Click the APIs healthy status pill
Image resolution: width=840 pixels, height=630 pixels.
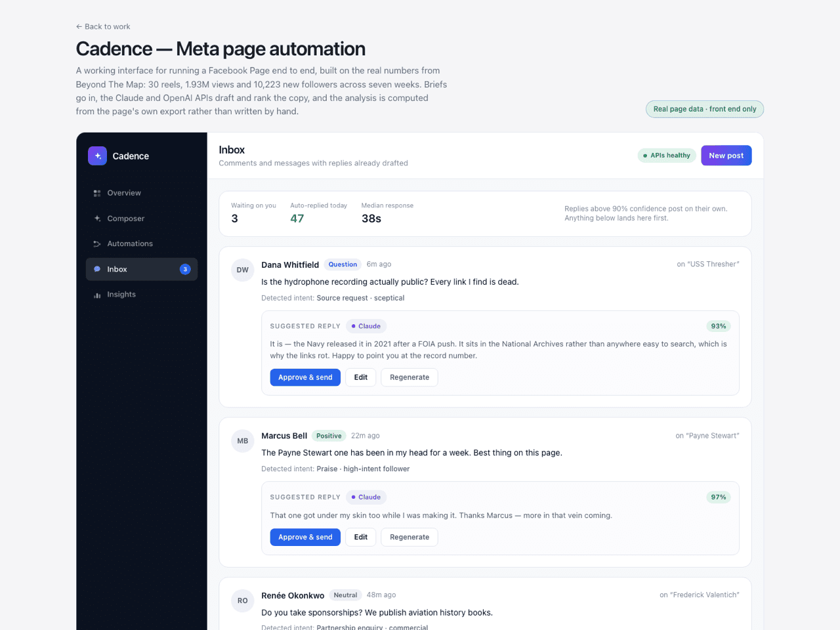click(x=667, y=156)
